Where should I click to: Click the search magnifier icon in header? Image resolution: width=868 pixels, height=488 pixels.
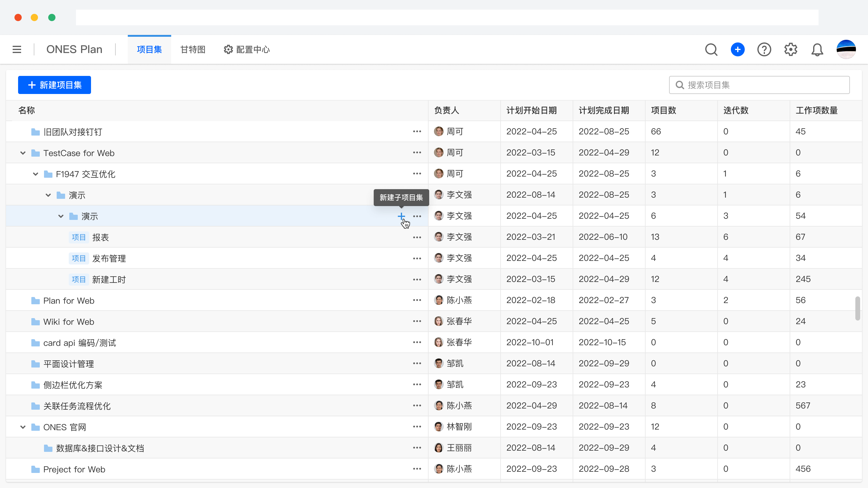711,49
